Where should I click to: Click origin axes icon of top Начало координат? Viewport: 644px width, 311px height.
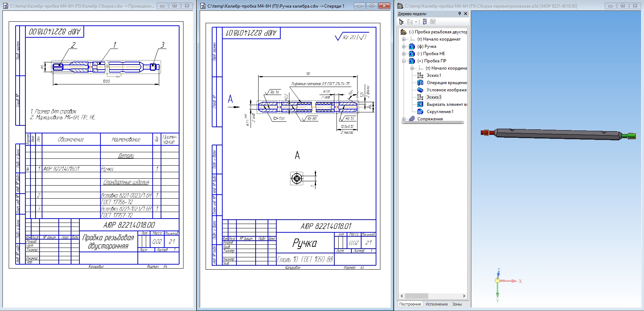tap(412, 39)
